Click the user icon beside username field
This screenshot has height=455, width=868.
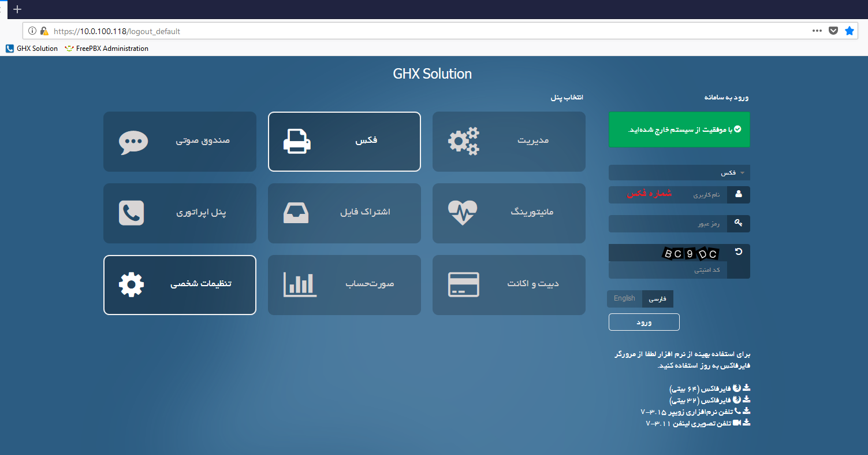coord(739,194)
